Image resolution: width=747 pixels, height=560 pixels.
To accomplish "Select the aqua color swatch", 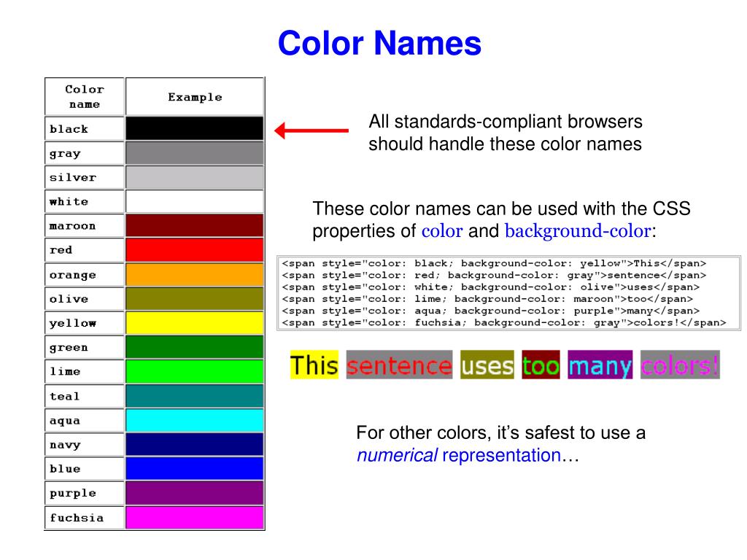I will 193,420.
